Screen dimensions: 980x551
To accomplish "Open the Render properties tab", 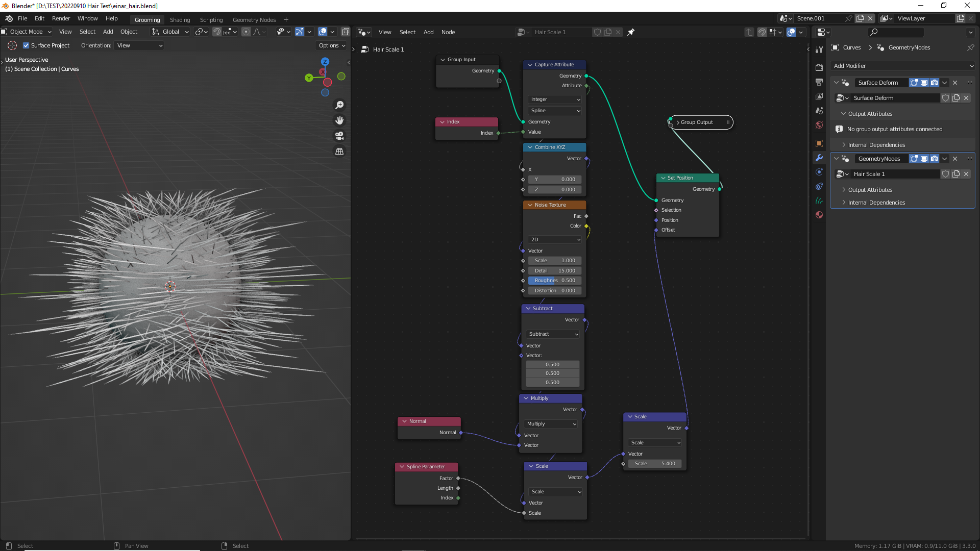I will tap(819, 68).
